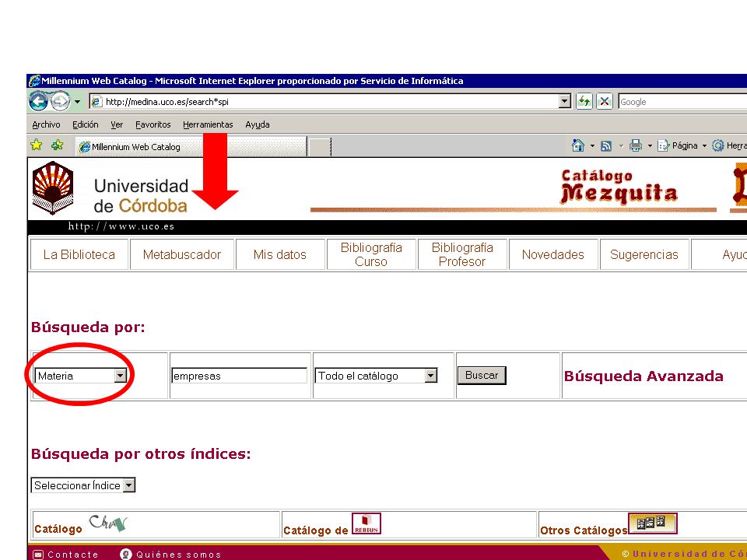
Task: Click the search term field containing empresas
Action: point(239,376)
